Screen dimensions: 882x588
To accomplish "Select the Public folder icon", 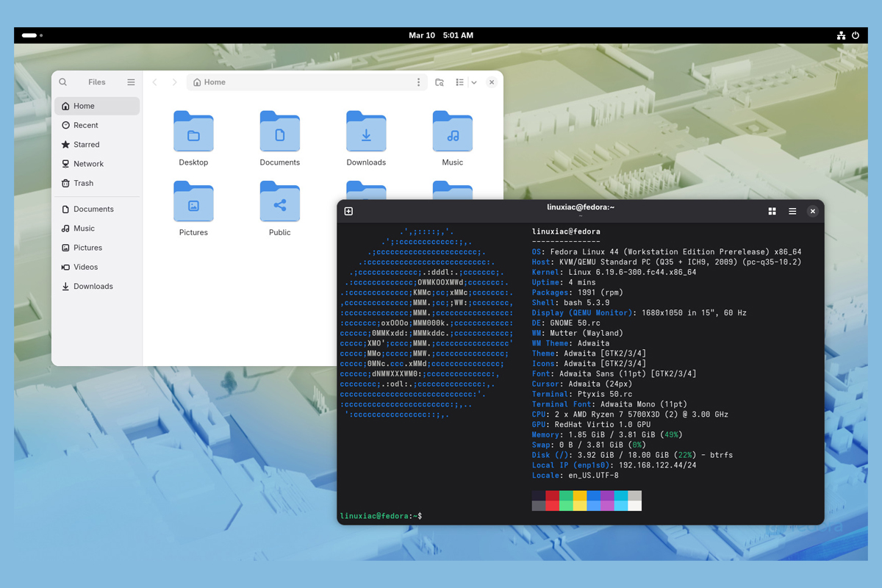I will pyautogui.click(x=280, y=201).
